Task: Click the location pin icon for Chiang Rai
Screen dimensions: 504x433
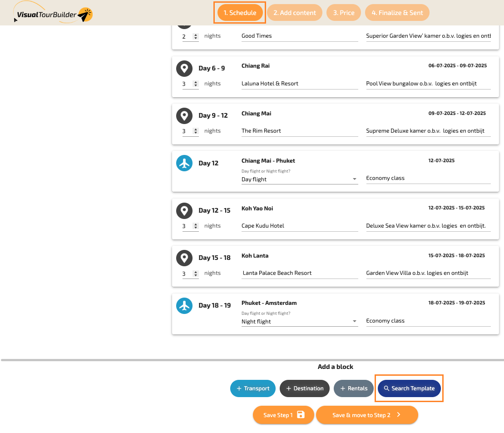Action: coord(184,69)
